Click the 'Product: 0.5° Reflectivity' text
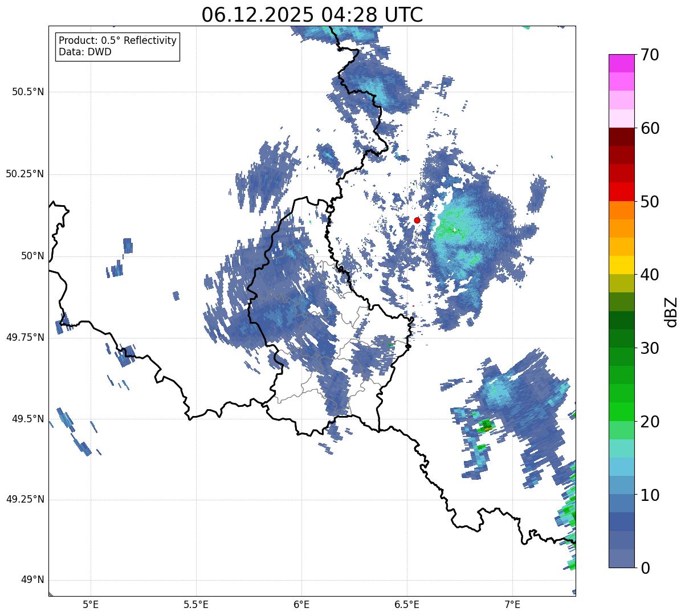This screenshot has height=616, width=685. 117,41
